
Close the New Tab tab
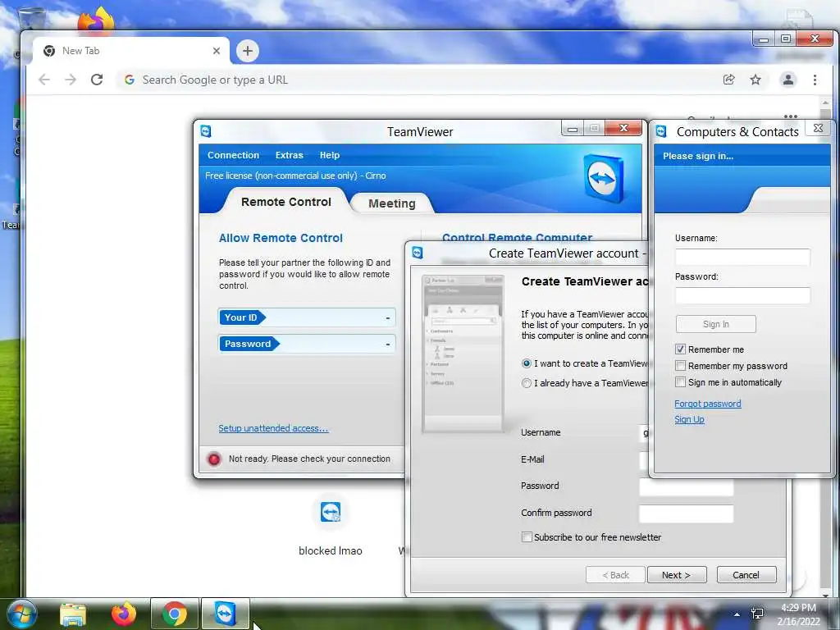pyautogui.click(x=217, y=51)
